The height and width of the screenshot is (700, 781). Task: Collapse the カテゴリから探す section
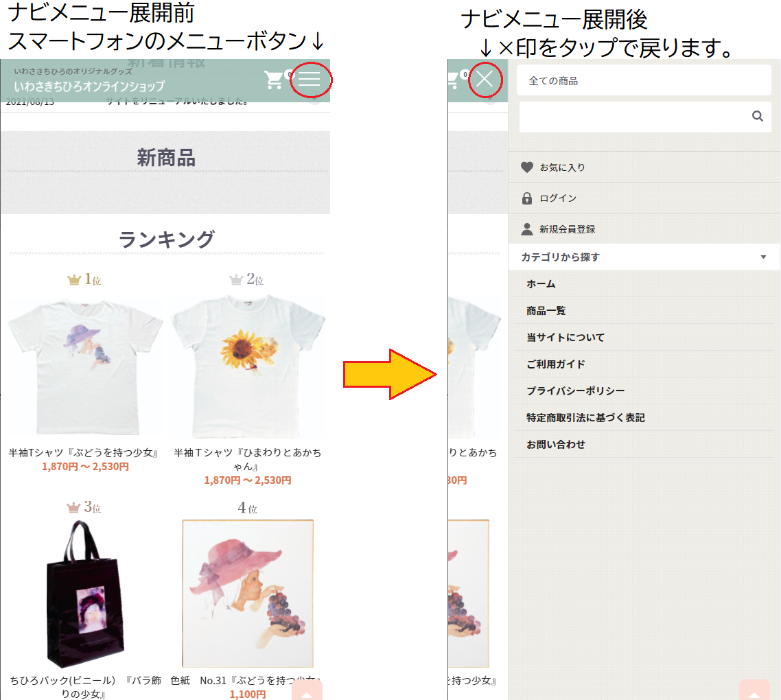[644, 257]
